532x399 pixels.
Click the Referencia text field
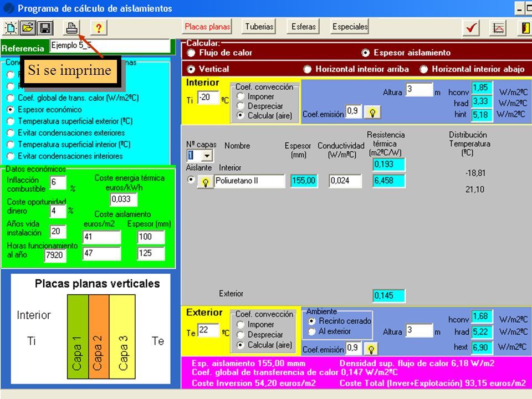click(110, 46)
